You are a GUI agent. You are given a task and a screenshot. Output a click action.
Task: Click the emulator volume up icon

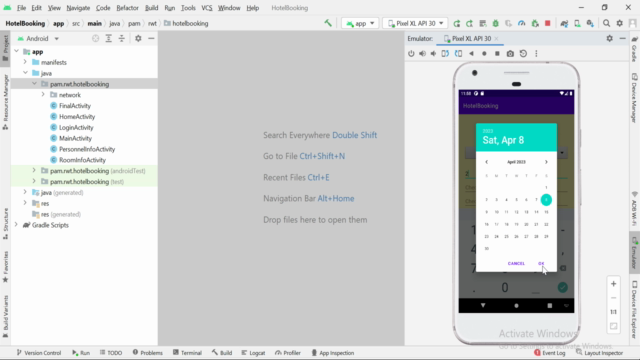click(x=422, y=53)
